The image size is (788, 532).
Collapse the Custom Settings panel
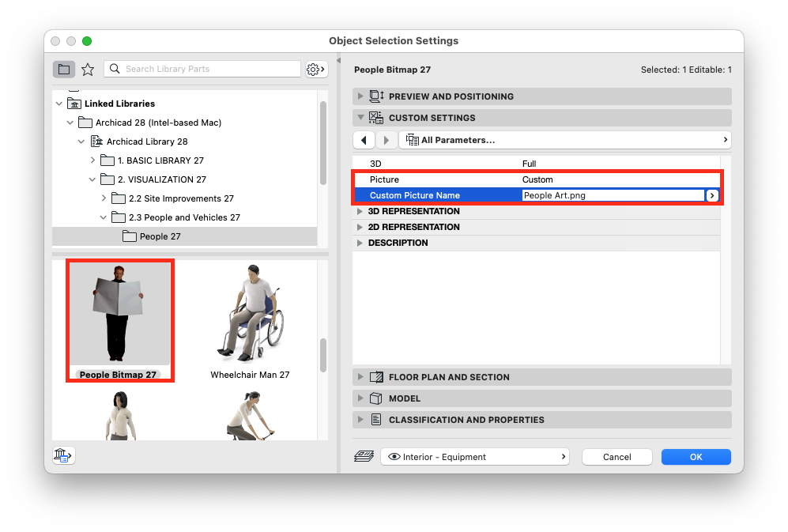click(541, 118)
